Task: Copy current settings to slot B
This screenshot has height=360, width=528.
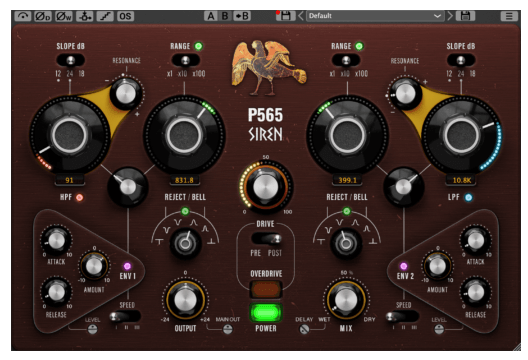Action: coord(242,16)
